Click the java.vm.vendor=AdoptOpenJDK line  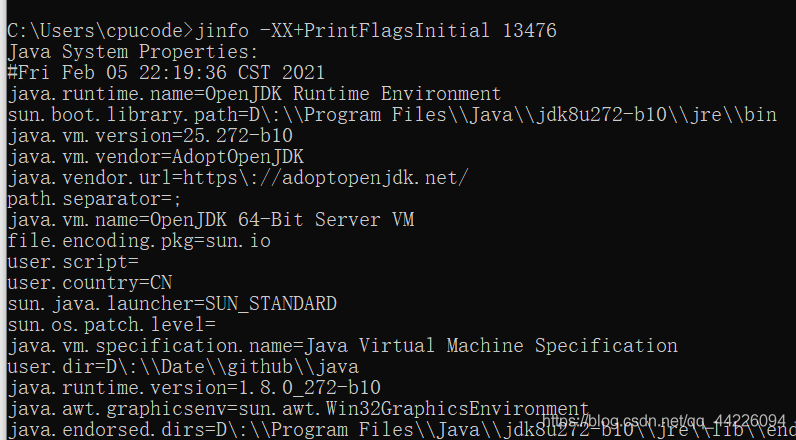tap(155, 156)
